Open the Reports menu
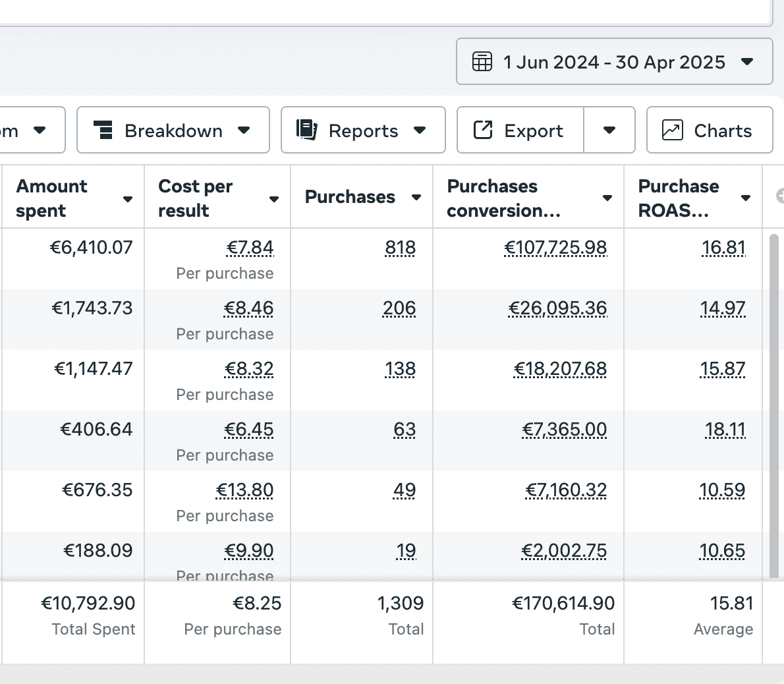Image resolution: width=784 pixels, height=684 pixels. pos(363,130)
